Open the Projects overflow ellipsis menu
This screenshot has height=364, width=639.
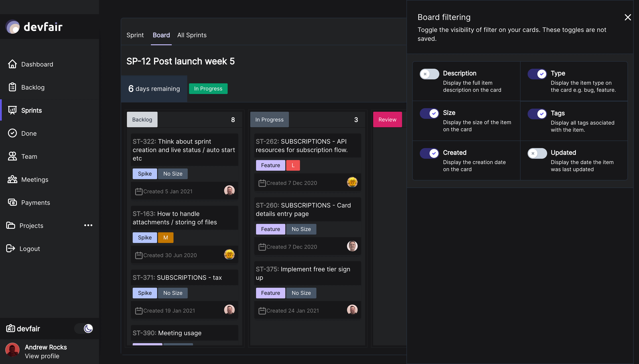point(88,225)
